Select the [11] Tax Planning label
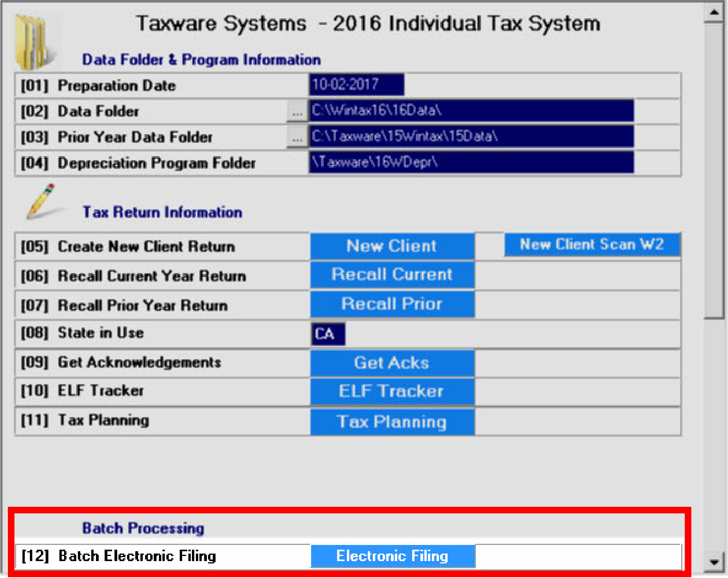The height and width of the screenshot is (578, 728). [85, 420]
